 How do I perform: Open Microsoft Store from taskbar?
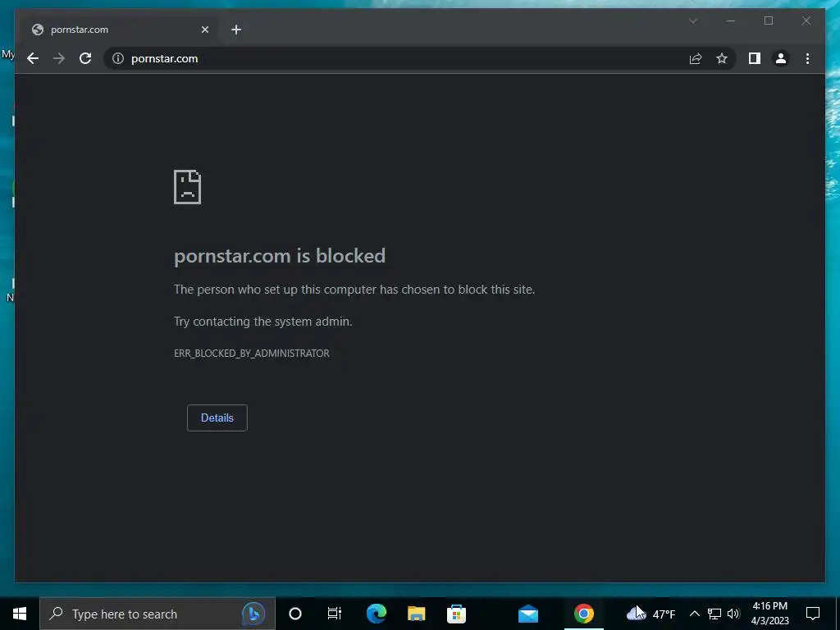pos(456,614)
